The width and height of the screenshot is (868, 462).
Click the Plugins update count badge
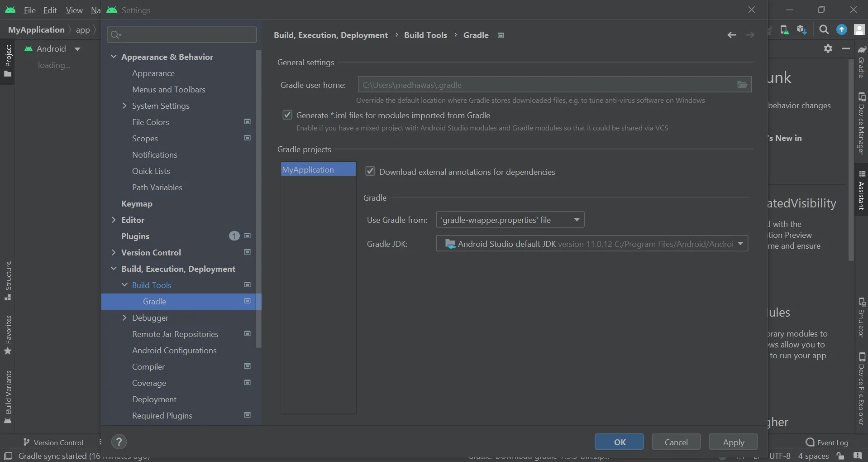pos(234,236)
